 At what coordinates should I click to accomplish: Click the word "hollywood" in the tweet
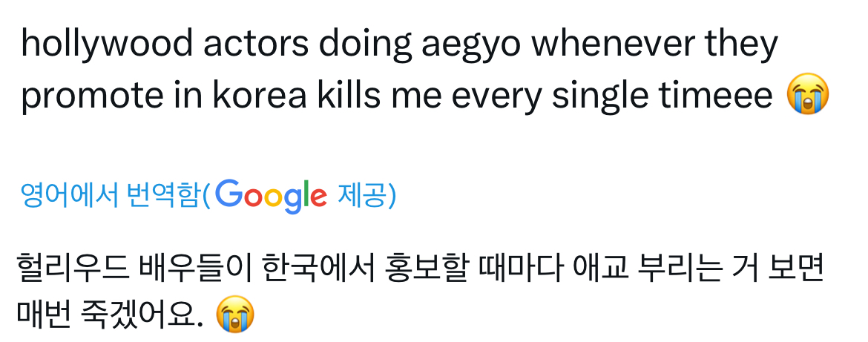(x=107, y=45)
